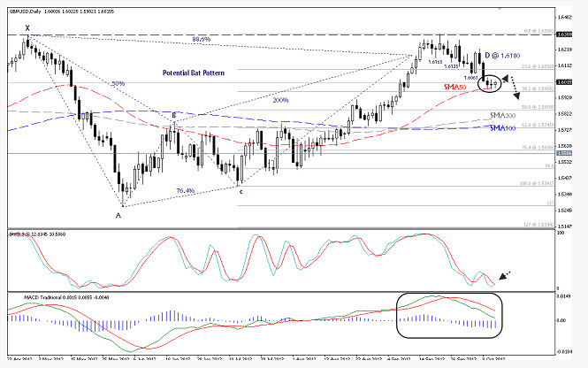Click the 200% extension label
Viewport: 588px width, 368px height.
[280, 100]
